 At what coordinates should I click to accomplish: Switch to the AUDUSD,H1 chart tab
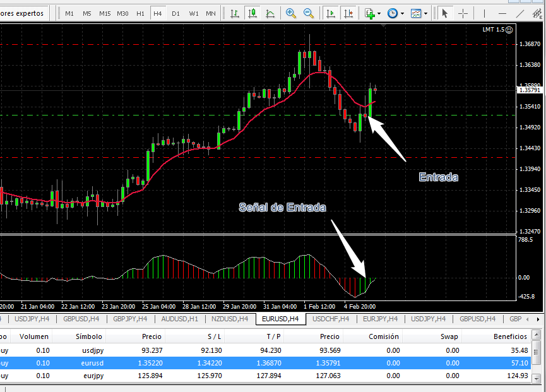point(179,319)
